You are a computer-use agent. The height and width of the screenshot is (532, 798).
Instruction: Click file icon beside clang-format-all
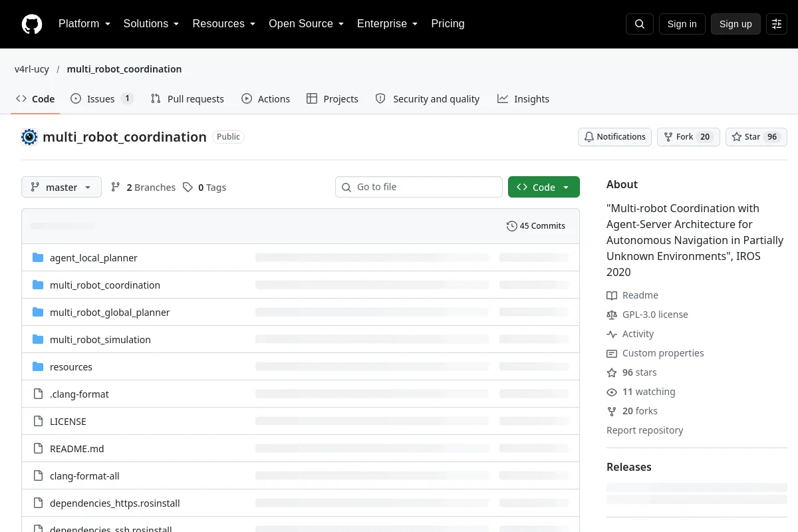38,476
